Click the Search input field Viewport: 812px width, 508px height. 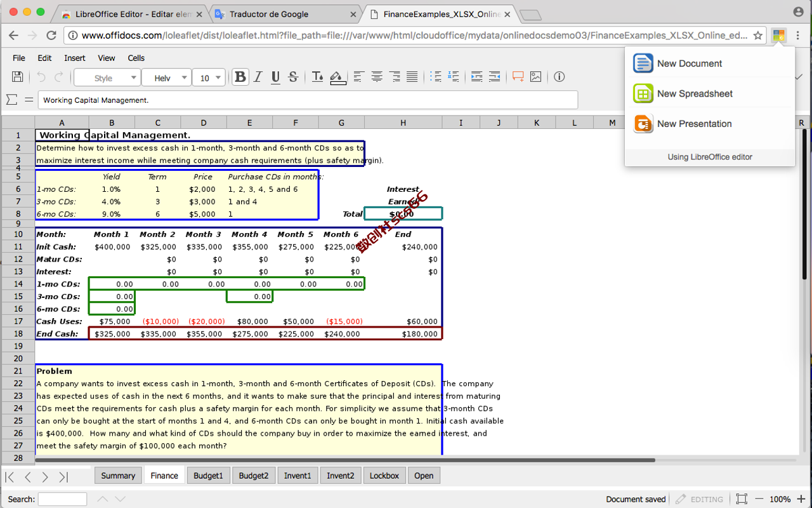(x=62, y=499)
